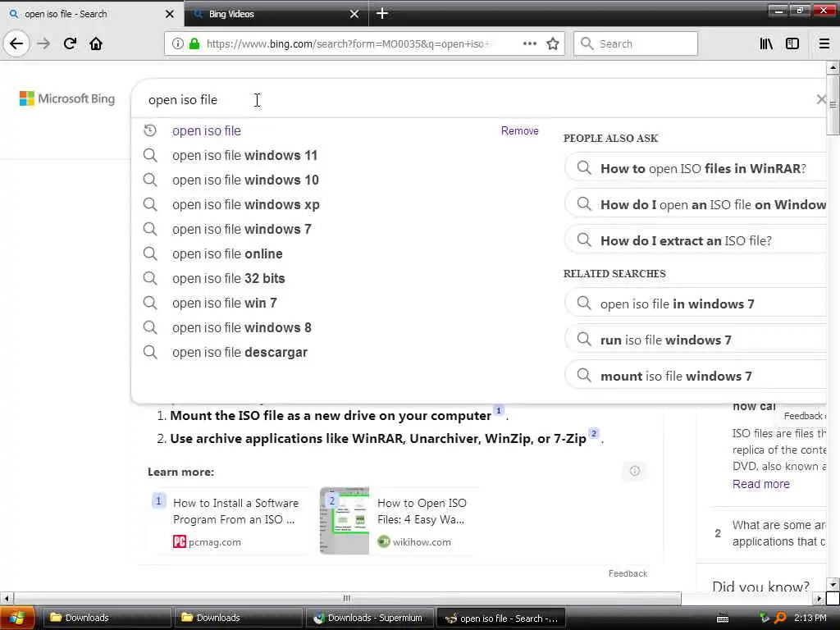Go back with the browser back arrow
Viewport: 840px width, 630px height.
pos(16,43)
